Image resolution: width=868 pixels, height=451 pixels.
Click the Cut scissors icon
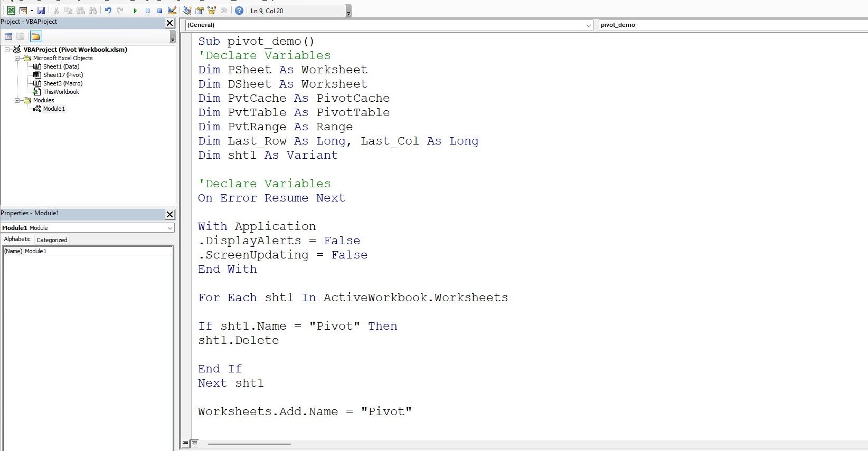56,11
